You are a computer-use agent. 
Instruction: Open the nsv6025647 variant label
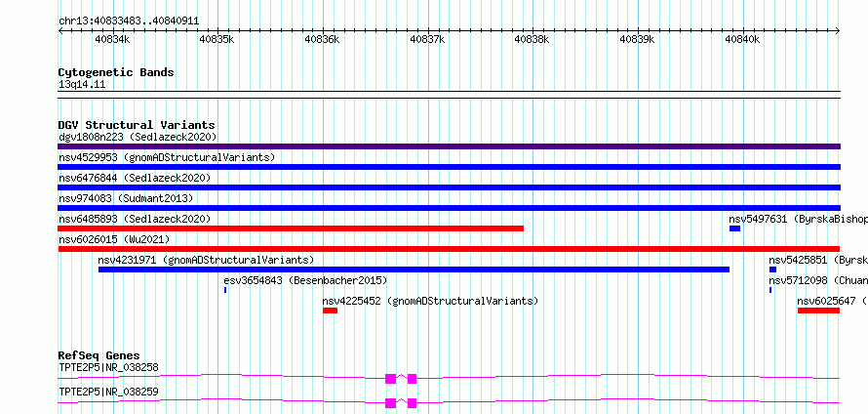pyautogui.click(x=833, y=301)
